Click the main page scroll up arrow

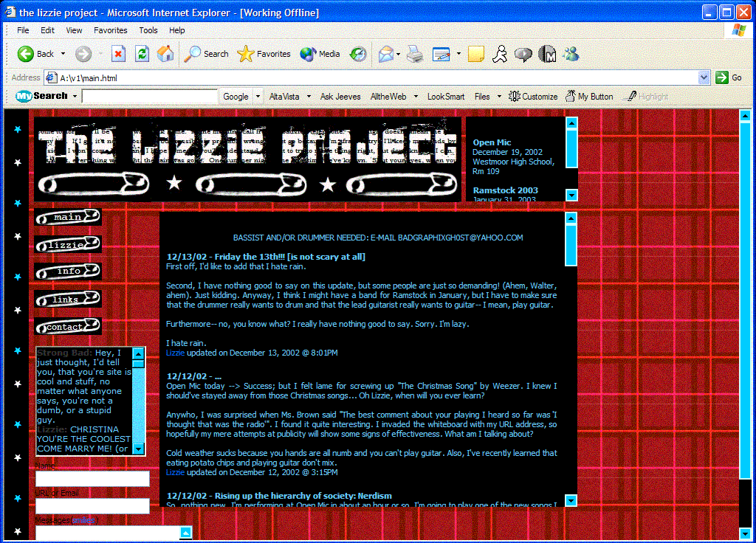tap(745, 116)
